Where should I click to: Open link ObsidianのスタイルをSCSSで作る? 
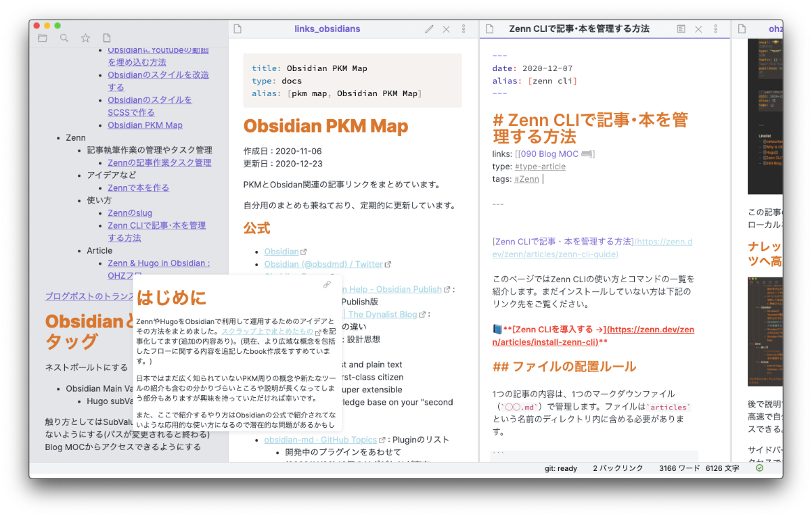click(x=150, y=106)
